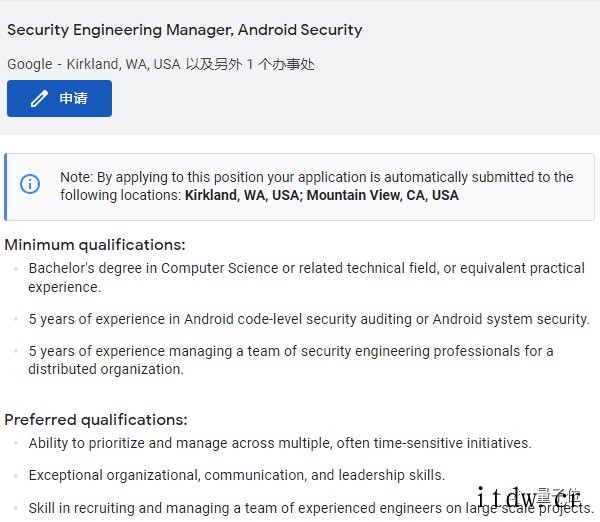Click the bullet marker before Ability to prioritize

[16, 443]
